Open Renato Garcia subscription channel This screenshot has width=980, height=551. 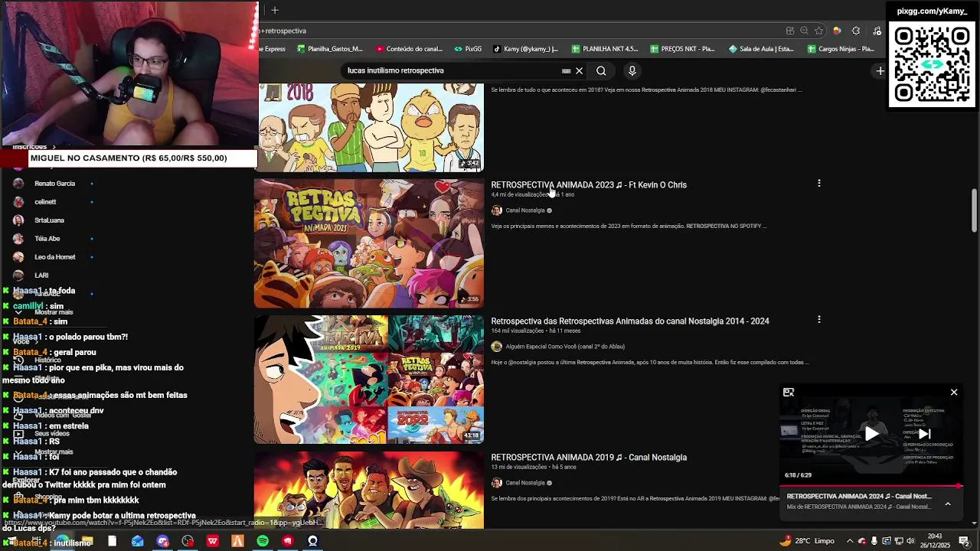(x=54, y=184)
